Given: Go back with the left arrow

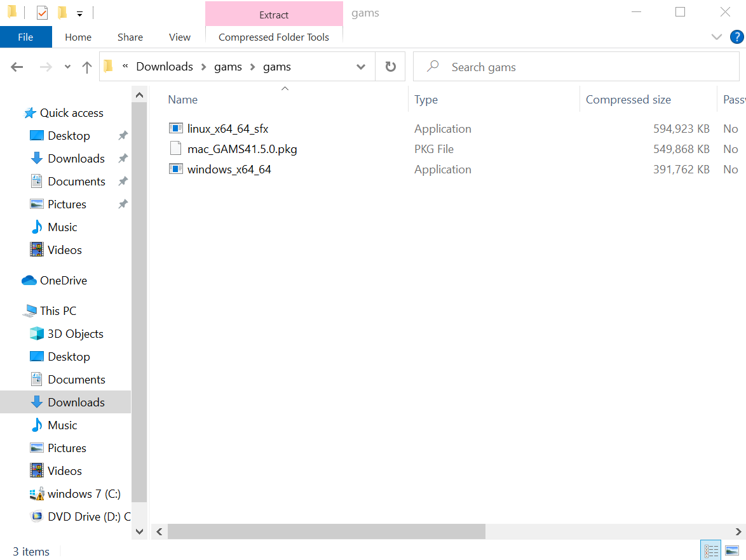Looking at the screenshot, I should click(17, 67).
